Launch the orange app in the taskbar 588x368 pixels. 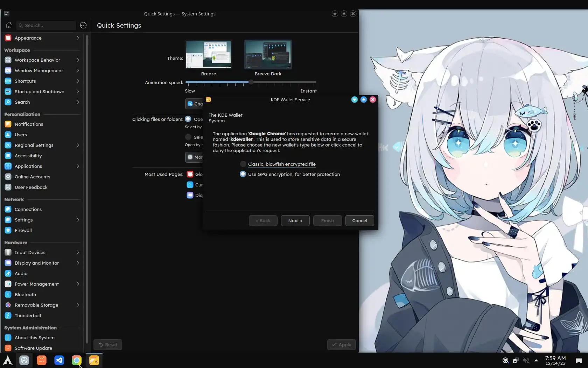pos(42,360)
